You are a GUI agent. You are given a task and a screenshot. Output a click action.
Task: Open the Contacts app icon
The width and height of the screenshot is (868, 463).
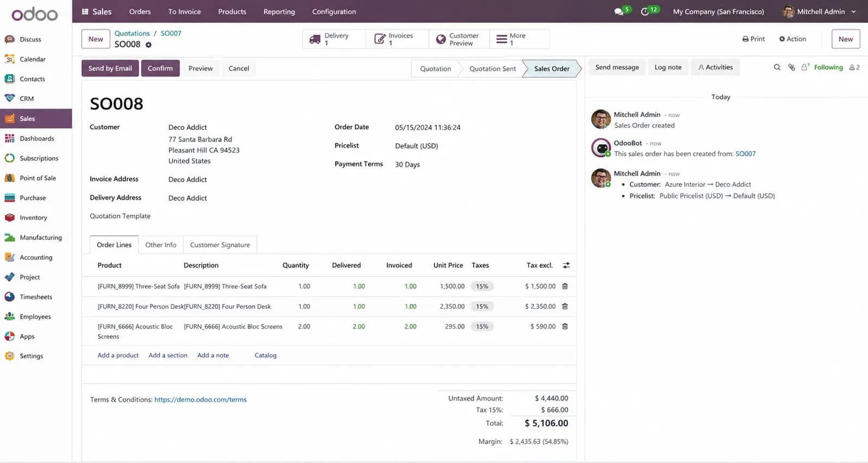click(10, 79)
